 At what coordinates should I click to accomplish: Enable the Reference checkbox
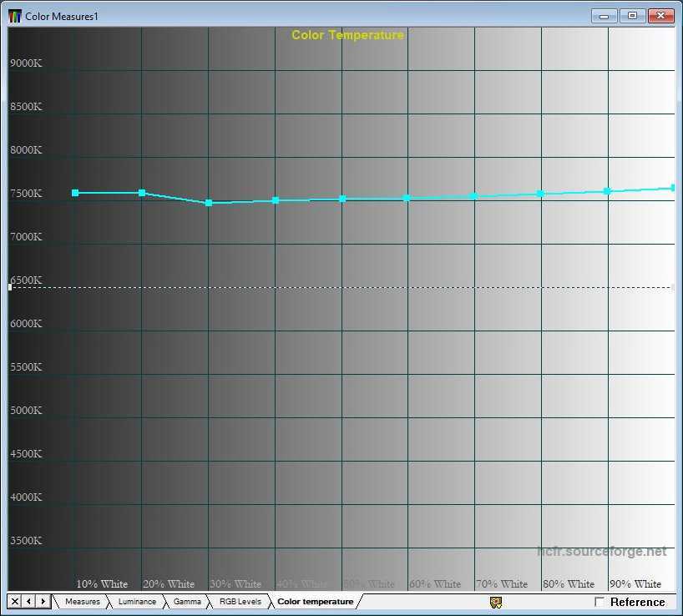(600, 602)
